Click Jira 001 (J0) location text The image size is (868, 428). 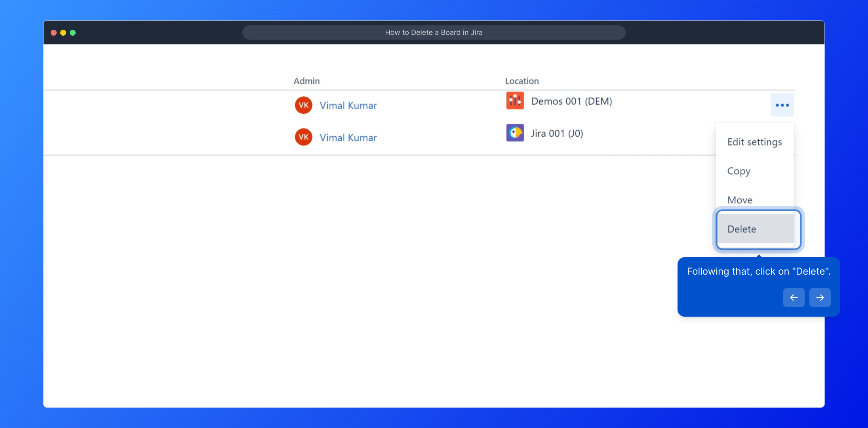(x=557, y=133)
